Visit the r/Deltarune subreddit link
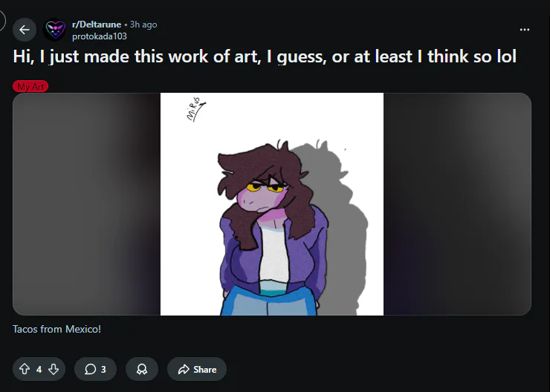Viewport: 550px width, 392px height. 96,24
